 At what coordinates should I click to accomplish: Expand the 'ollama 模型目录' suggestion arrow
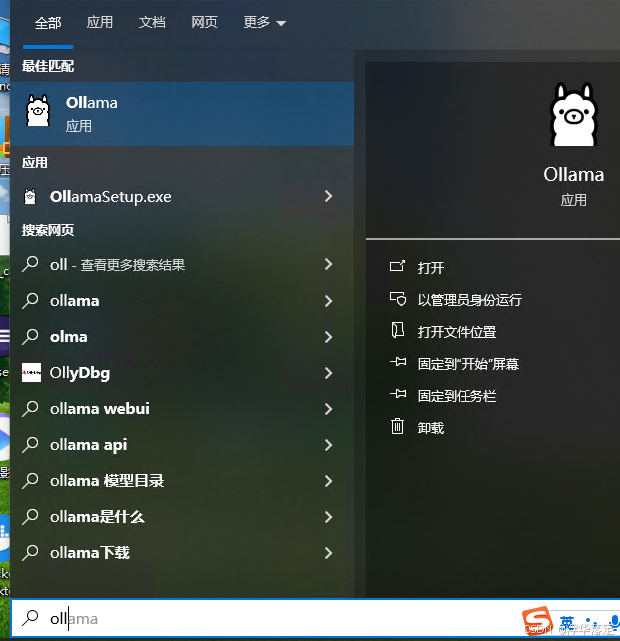(328, 481)
